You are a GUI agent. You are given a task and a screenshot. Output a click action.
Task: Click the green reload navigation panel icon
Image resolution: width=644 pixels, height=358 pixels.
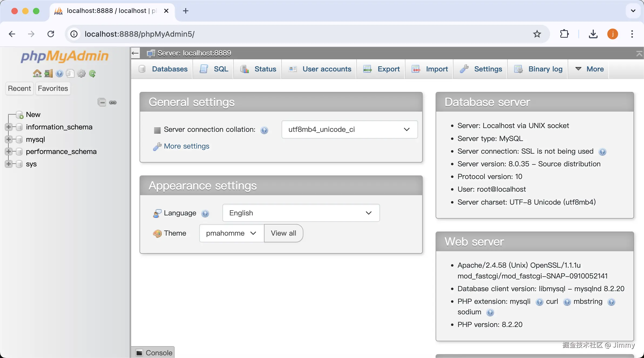click(x=92, y=73)
